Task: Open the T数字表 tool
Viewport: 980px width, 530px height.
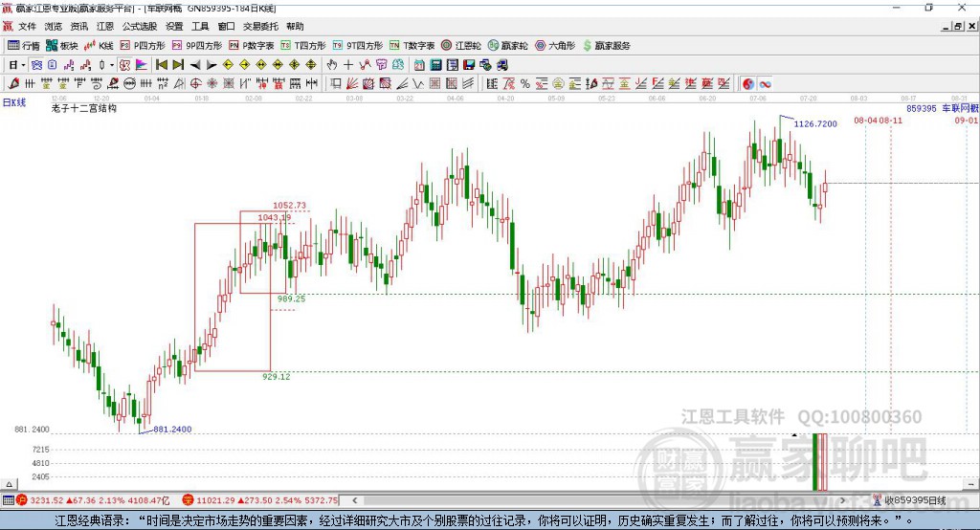Action: [412, 46]
